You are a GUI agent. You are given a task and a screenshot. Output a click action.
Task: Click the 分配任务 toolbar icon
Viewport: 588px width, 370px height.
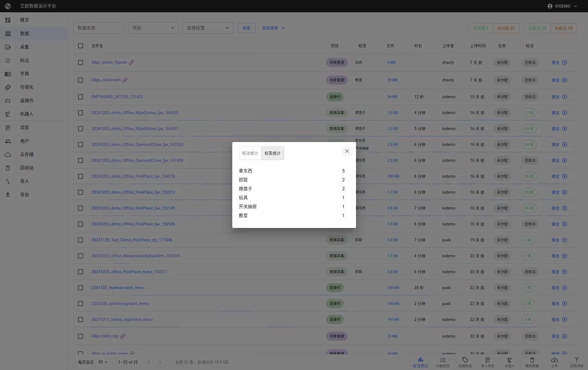pos(443,360)
